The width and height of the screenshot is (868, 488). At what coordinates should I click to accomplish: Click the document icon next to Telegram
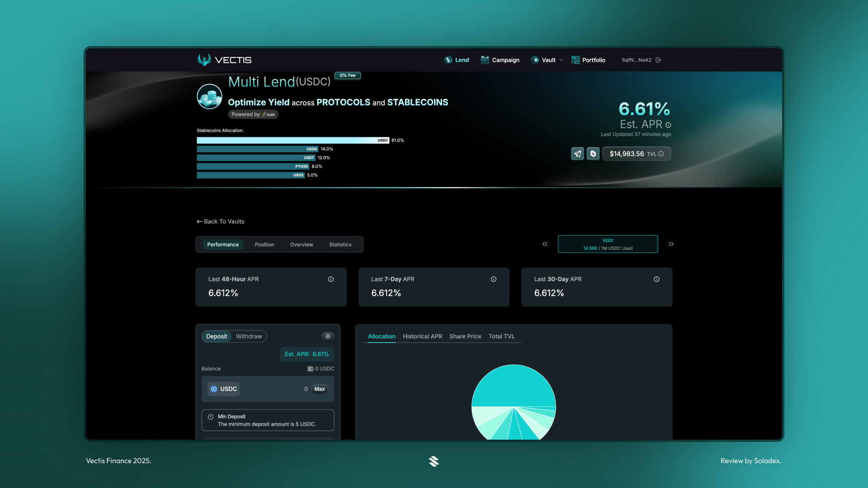pos(593,154)
